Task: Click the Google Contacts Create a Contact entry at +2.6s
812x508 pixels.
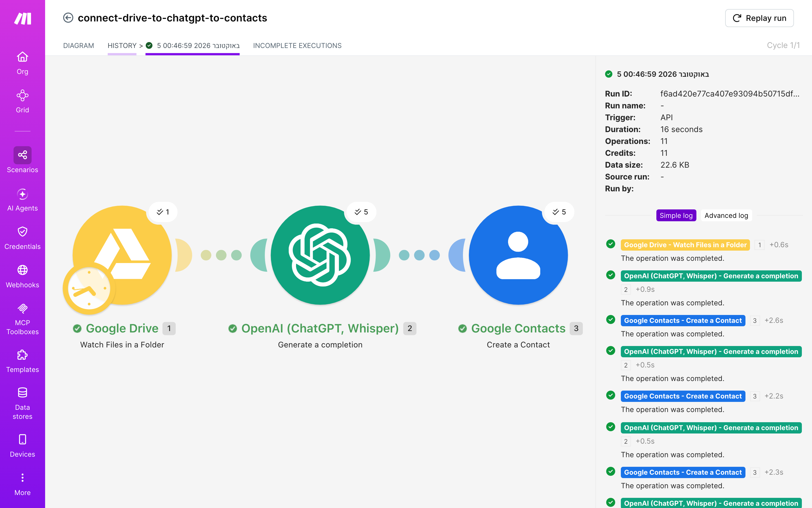Action: tap(683, 321)
